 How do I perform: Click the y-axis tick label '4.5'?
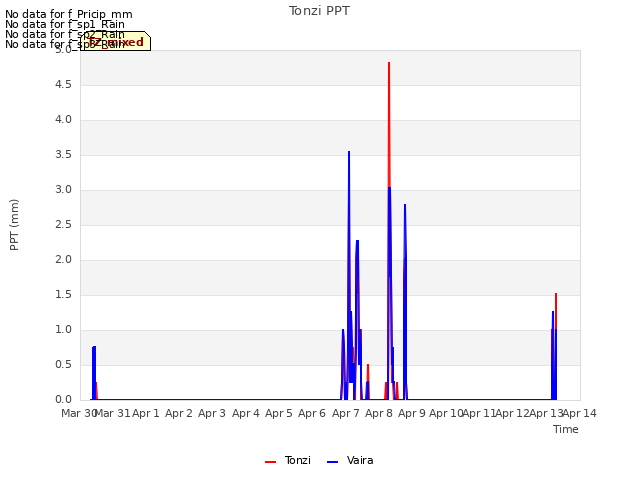(64, 84)
